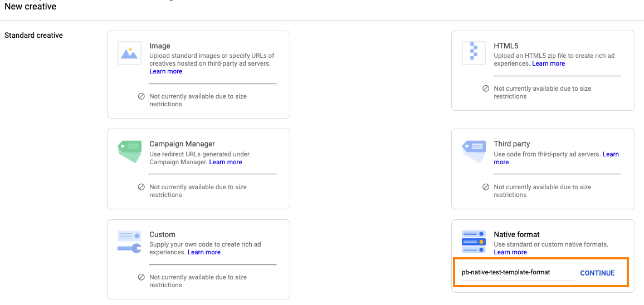Image resolution: width=644 pixels, height=305 pixels.
Task: Open Campaign Manager's Learn more link
Action: tap(226, 162)
